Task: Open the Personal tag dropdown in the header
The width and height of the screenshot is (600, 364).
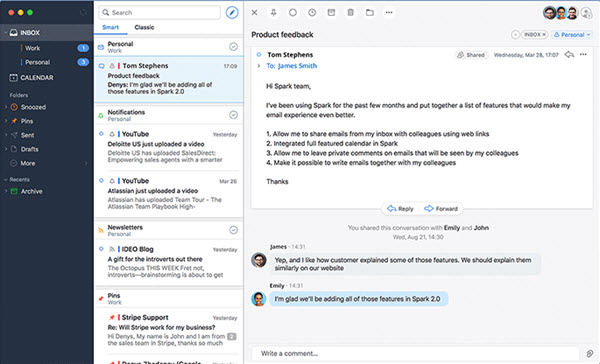Action: pos(572,34)
